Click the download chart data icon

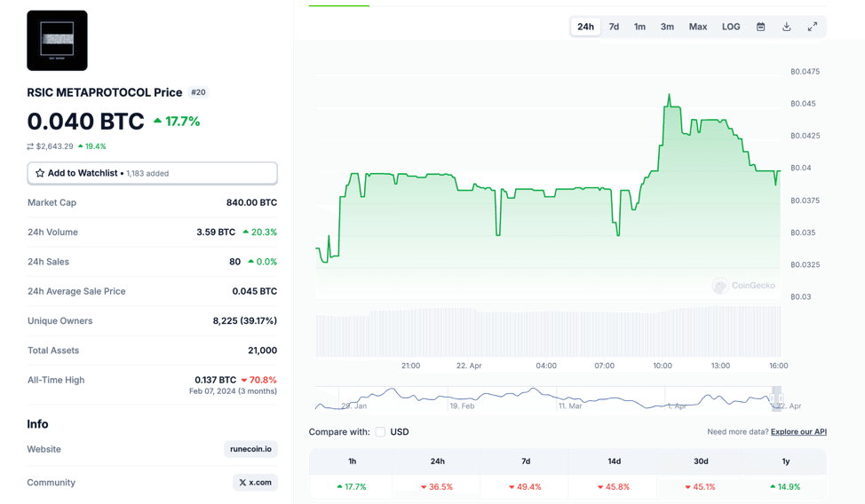(x=787, y=27)
